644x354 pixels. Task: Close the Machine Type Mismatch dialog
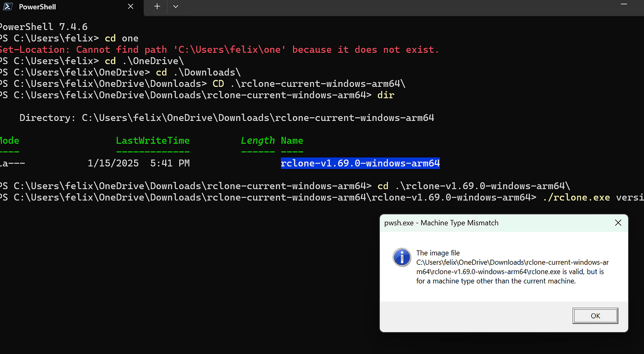618,223
